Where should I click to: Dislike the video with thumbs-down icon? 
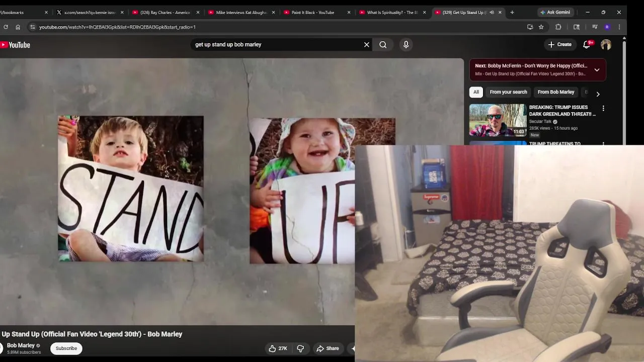pos(300,348)
